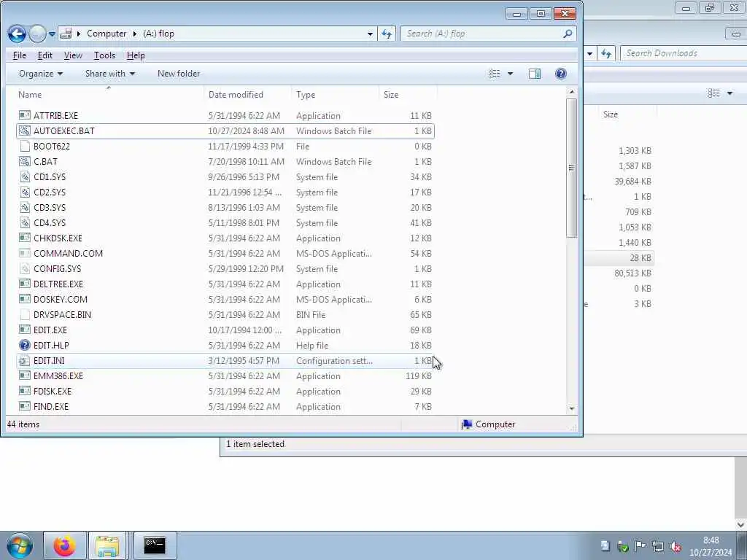Select the EDIT.HLP help file icon
This screenshot has height=560, width=747.
coord(25,345)
